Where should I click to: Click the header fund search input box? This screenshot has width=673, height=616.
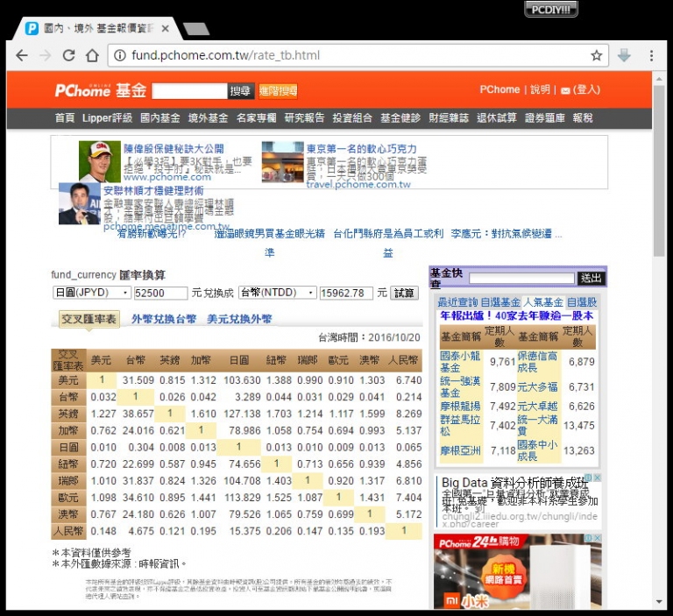click(x=189, y=91)
